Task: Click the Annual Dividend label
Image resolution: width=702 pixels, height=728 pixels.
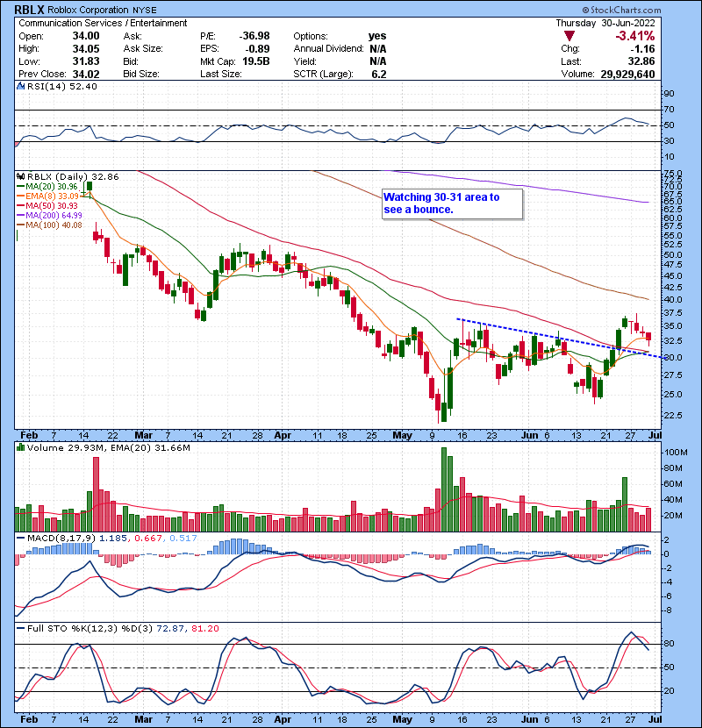Action: (x=328, y=49)
